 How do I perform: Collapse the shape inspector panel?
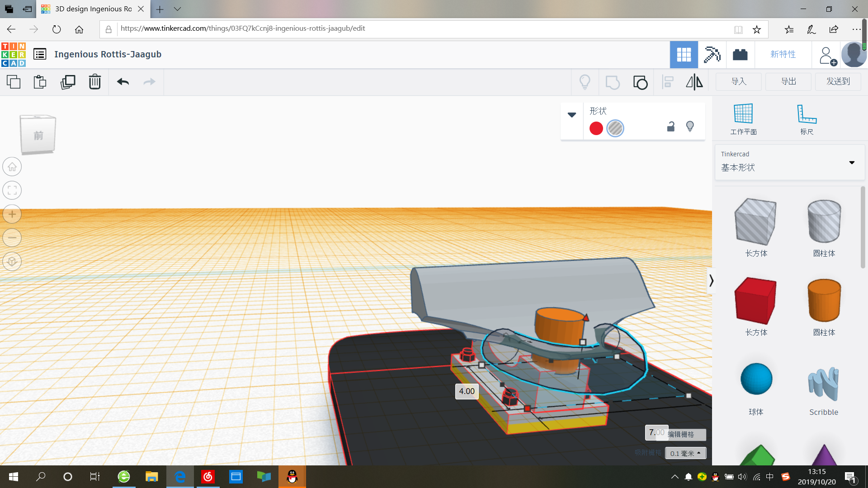572,115
